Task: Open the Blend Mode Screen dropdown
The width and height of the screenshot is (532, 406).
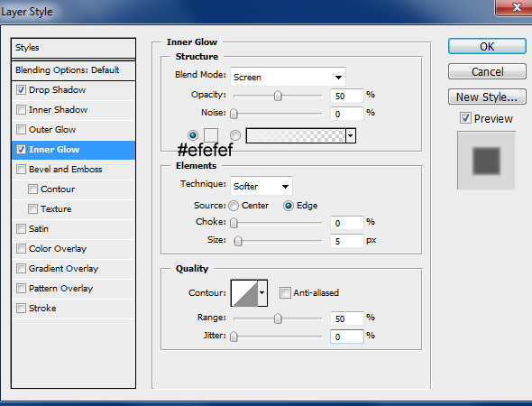Action: [x=288, y=77]
